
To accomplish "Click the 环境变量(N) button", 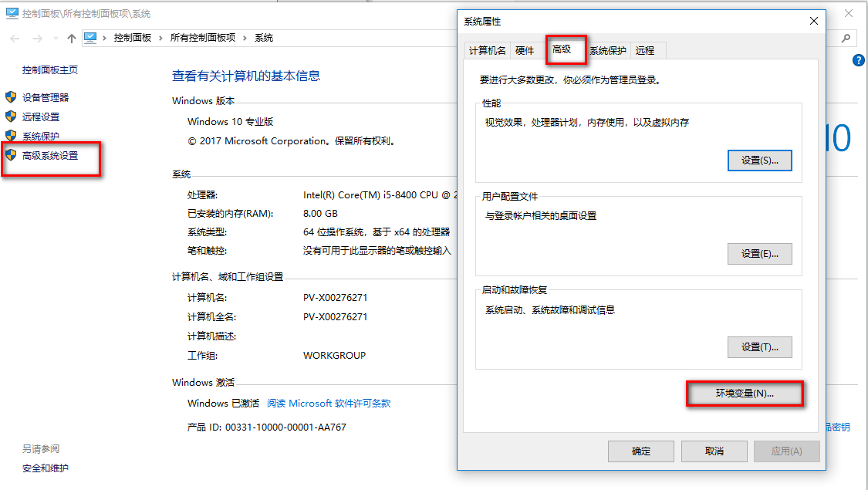I will tap(745, 394).
